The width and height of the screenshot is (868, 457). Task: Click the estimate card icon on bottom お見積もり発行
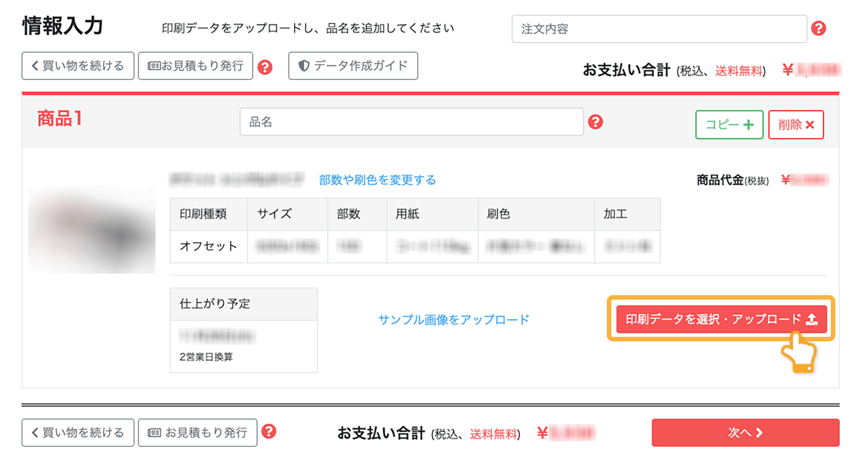[x=154, y=433]
